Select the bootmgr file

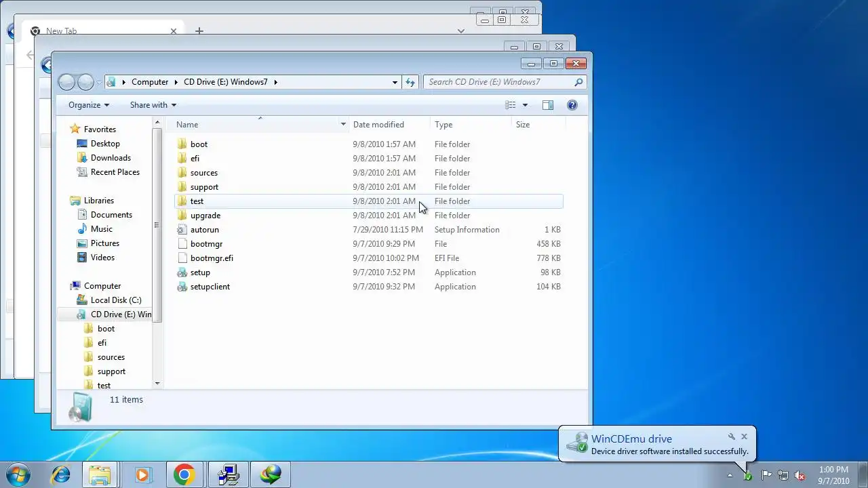(206, 244)
